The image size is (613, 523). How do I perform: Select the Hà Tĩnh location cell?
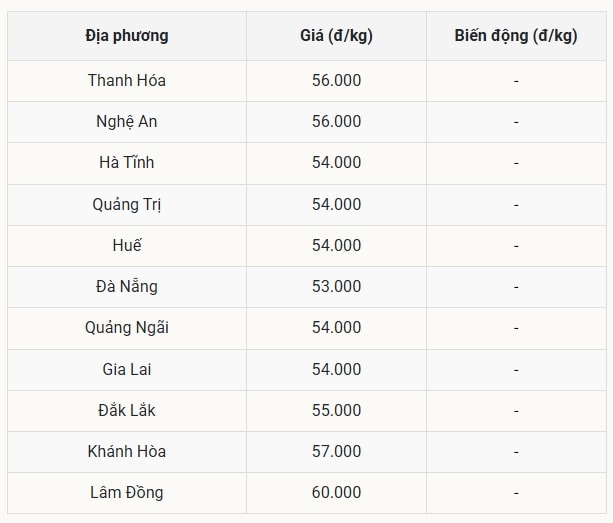pos(127,162)
